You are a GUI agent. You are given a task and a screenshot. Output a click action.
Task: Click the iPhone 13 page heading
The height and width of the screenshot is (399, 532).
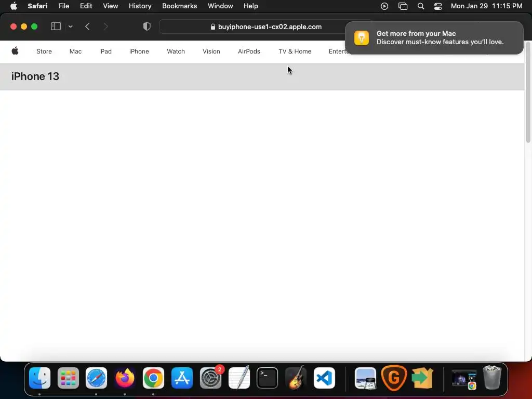(35, 76)
